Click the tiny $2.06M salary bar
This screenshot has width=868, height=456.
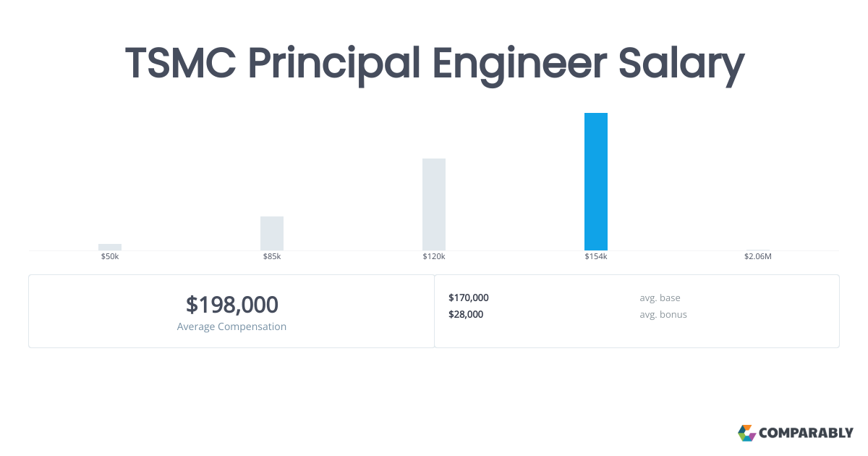[x=758, y=250]
